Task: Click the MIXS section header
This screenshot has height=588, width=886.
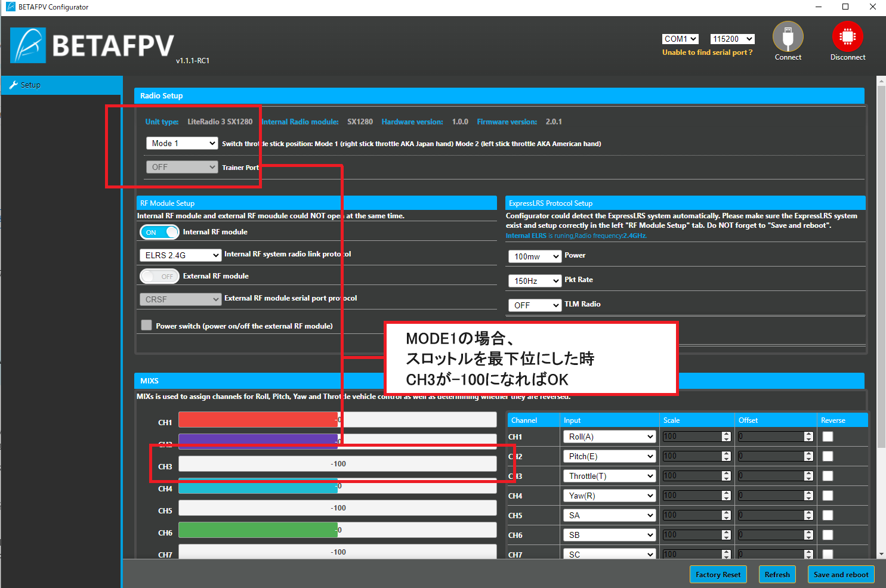Action: point(499,380)
